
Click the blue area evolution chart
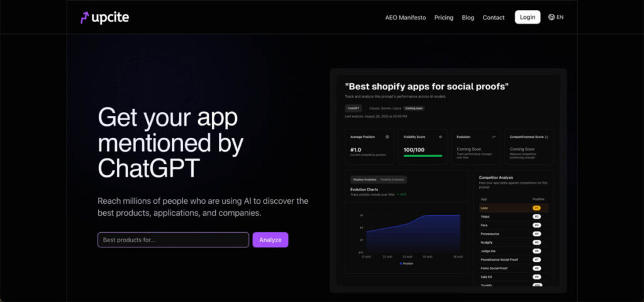[x=413, y=233]
